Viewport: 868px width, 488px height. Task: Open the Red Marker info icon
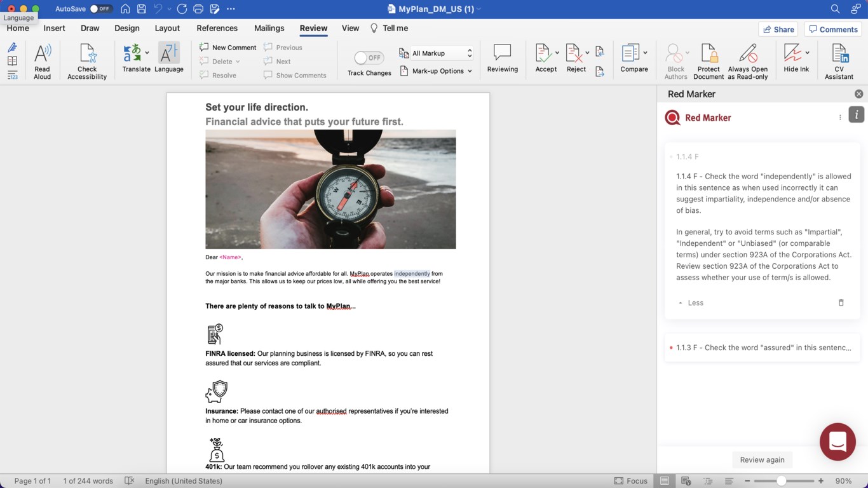click(x=856, y=114)
